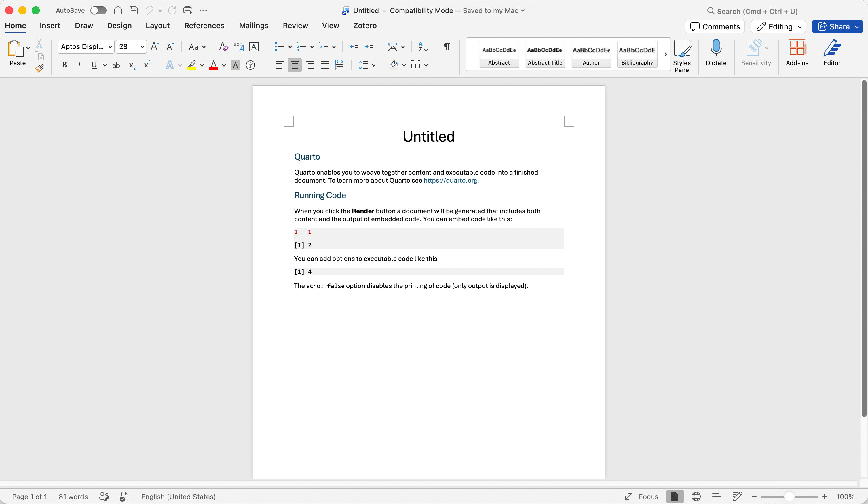
Task: Apply superscript formatting
Action: 147,65
